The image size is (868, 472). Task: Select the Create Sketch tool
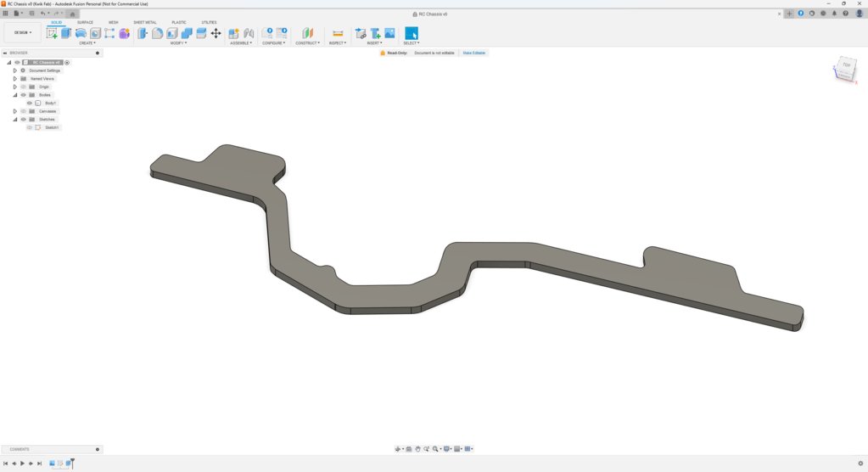[52, 33]
